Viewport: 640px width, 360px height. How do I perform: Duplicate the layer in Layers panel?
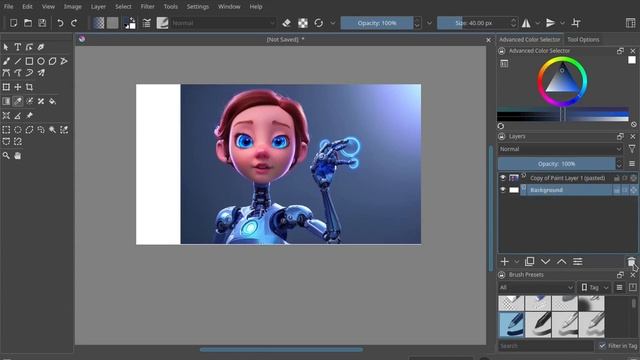529,262
